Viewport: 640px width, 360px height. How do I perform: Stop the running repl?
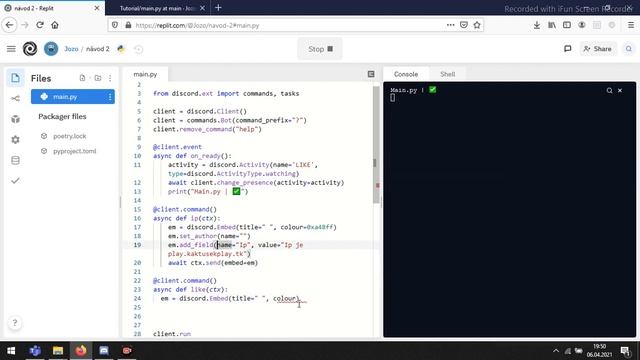(320, 49)
